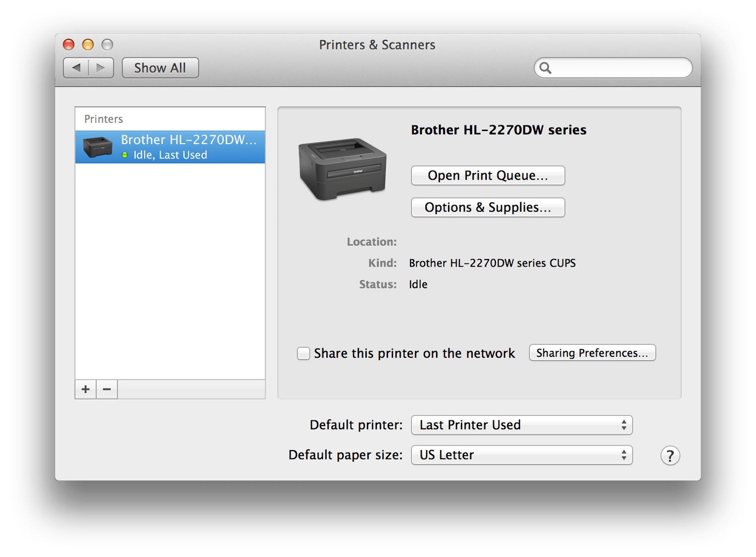This screenshot has height=557, width=756.
Task: Expand the Default paper size dropdown
Action: [x=522, y=455]
